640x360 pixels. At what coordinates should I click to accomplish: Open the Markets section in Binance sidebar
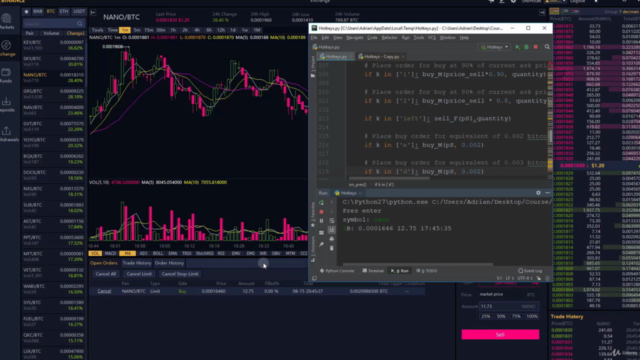[7, 21]
